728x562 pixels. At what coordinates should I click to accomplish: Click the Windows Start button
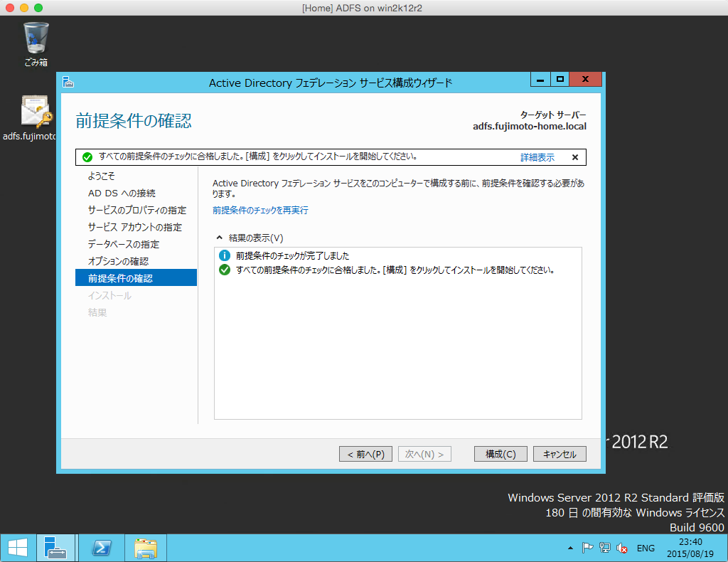[x=18, y=547]
